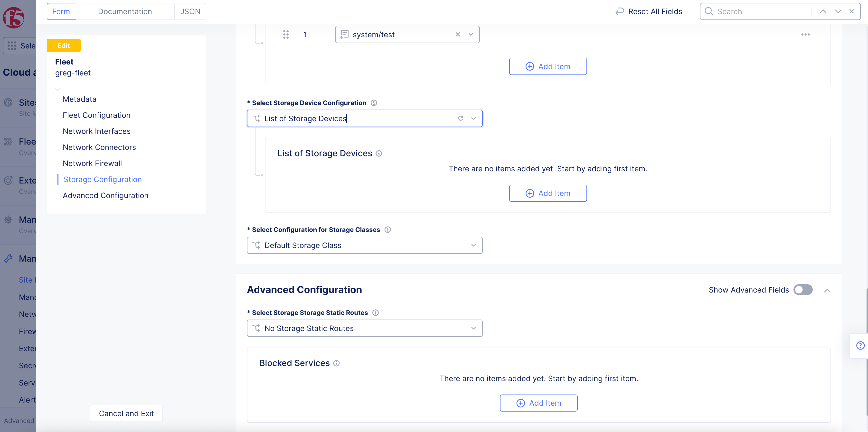This screenshot has width=868, height=432.
Task: Enable the Show Advanced Fields toggle
Action: 803,290
